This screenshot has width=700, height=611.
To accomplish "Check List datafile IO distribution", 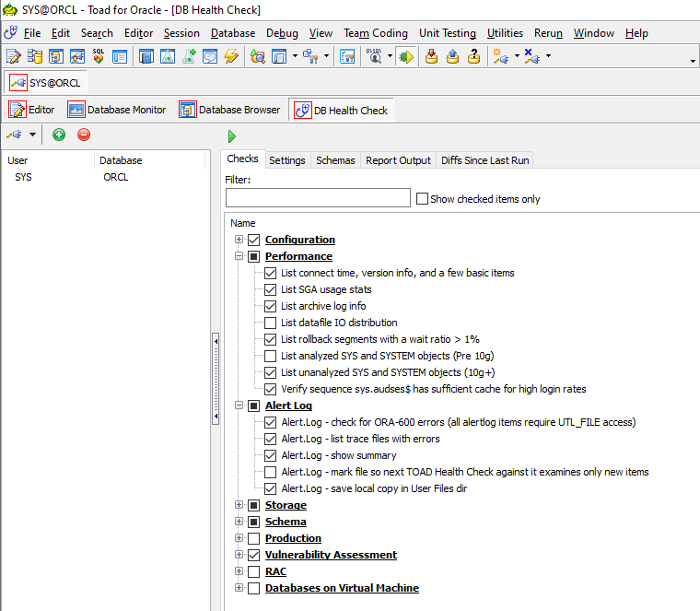I will tap(270, 323).
